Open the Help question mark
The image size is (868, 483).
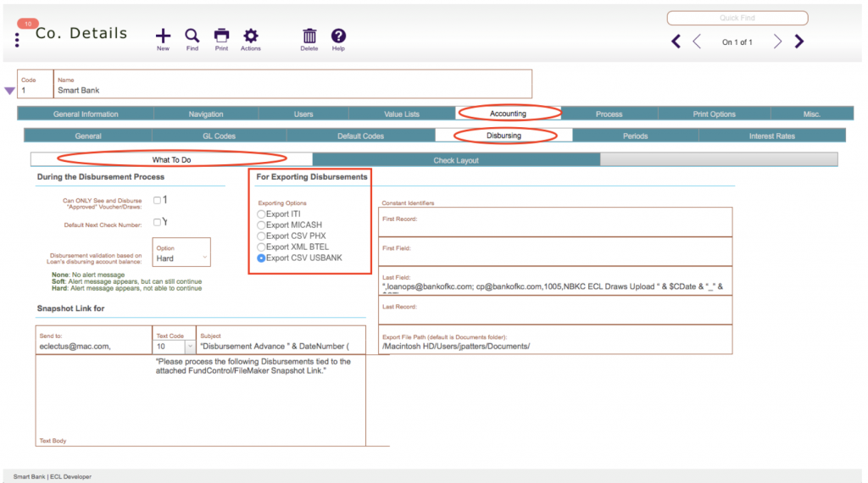click(338, 36)
